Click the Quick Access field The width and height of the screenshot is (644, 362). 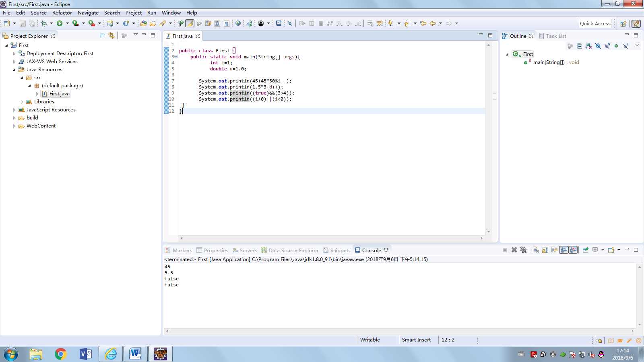(x=595, y=23)
